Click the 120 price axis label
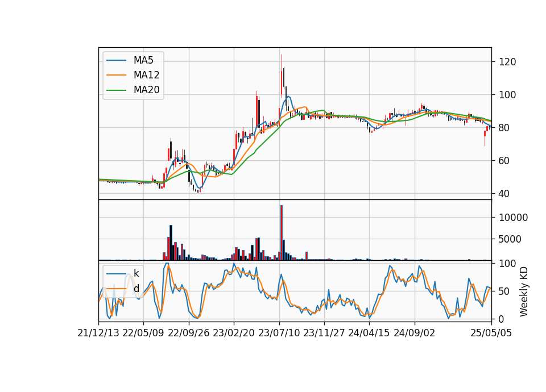This screenshot has height=392, width=546. point(507,62)
